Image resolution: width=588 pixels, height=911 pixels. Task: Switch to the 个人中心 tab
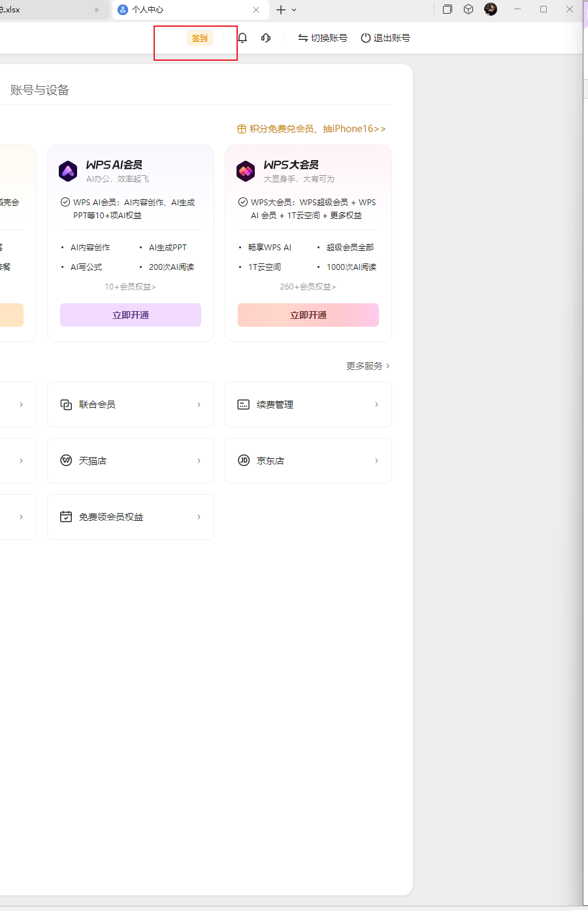pyautogui.click(x=176, y=10)
